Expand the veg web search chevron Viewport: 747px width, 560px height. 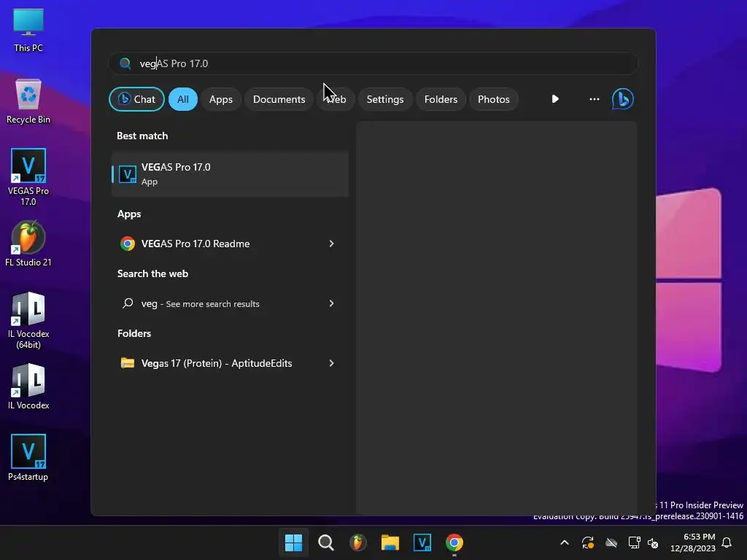click(332, 304)
